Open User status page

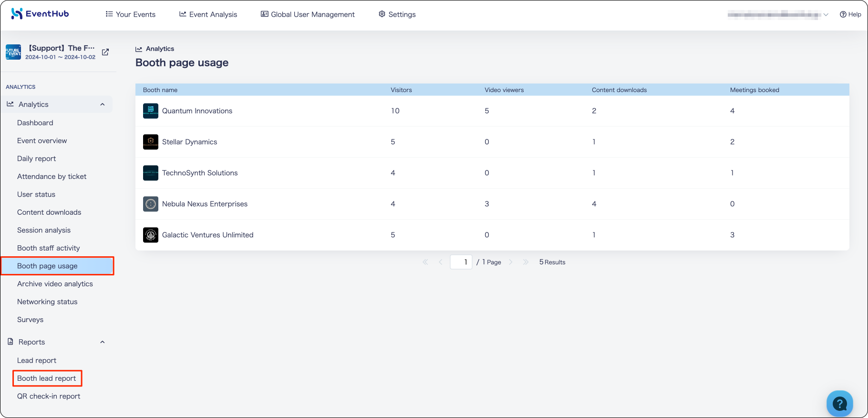36,194
